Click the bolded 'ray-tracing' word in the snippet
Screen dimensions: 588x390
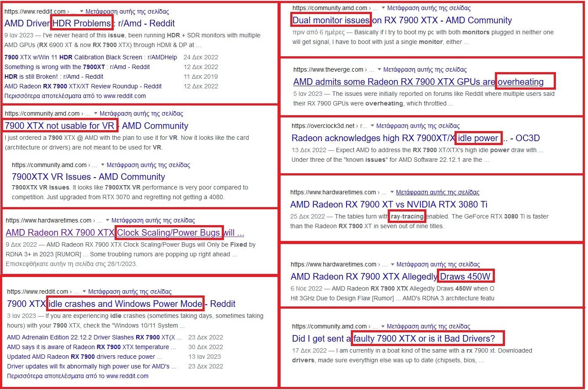point(407,216)
